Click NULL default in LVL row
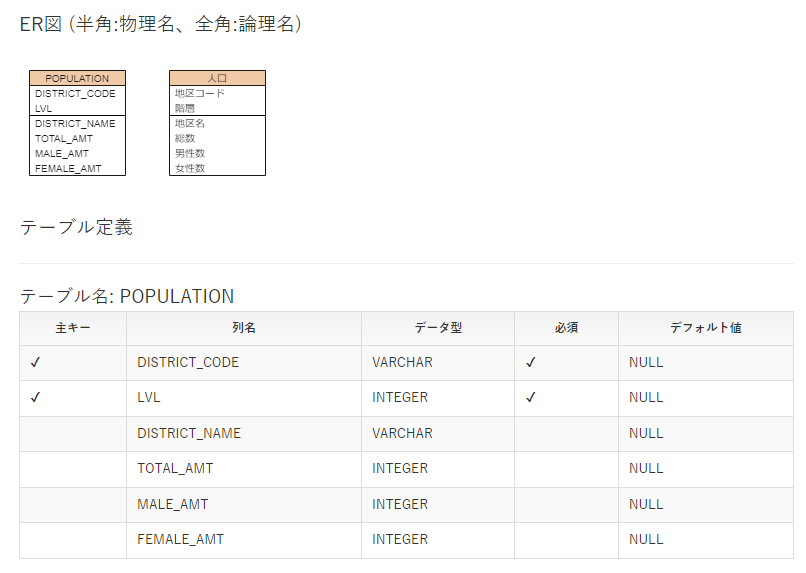 coord(646,398)
